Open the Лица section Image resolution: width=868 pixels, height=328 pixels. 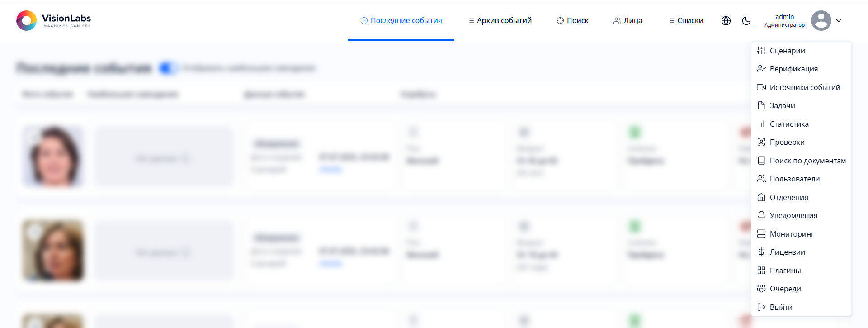pos(627,21)
